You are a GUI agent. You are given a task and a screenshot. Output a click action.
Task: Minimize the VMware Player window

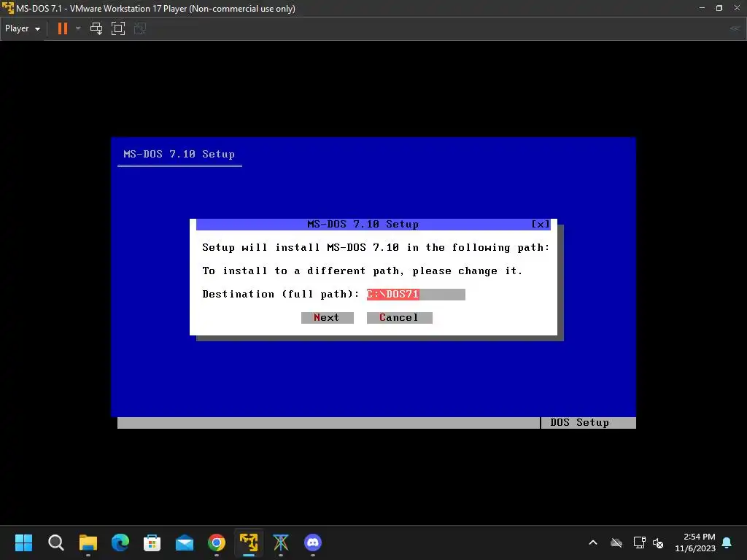click(702, 7)
